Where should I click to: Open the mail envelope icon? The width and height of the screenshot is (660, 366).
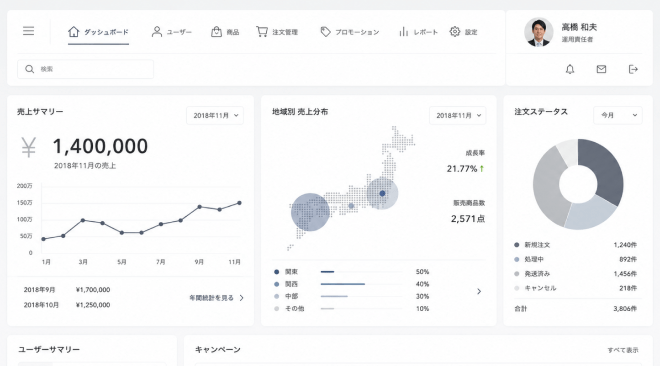601,69
